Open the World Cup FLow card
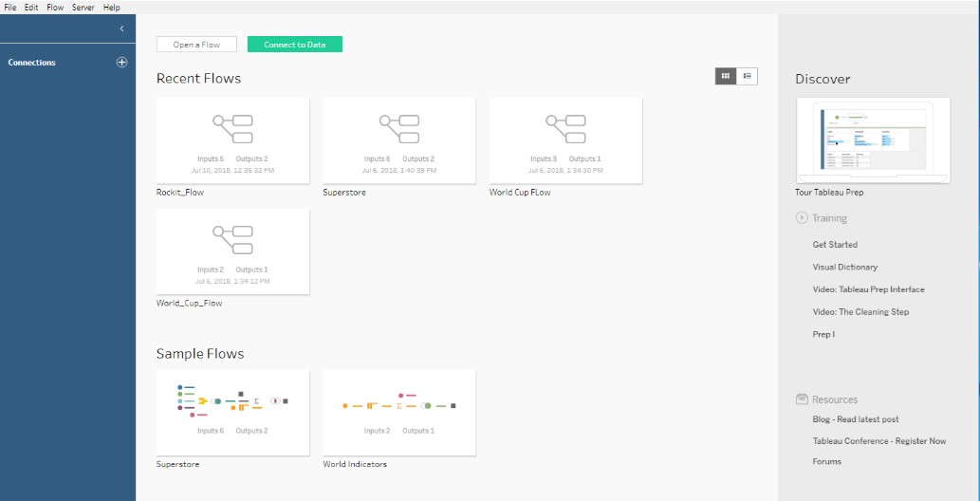This screenshot has height=501, width=980. point(565,140)
